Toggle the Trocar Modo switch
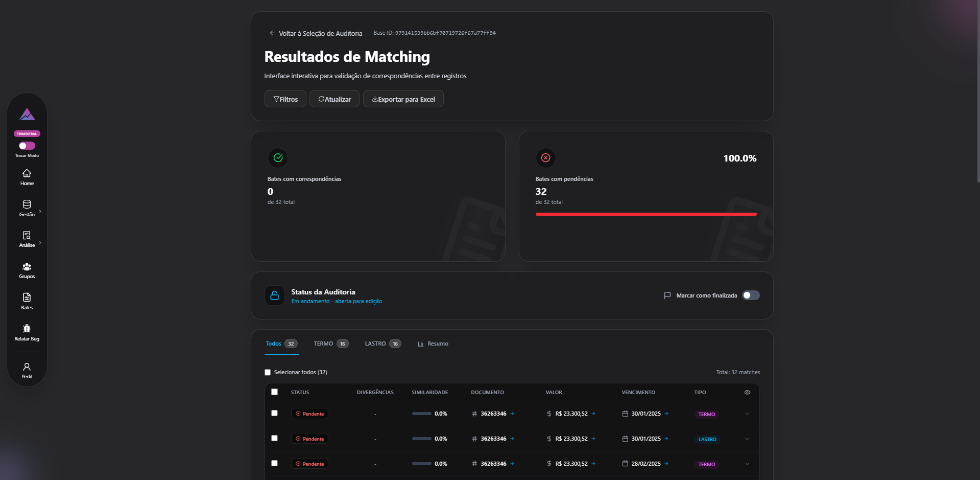 coord(27,146)
